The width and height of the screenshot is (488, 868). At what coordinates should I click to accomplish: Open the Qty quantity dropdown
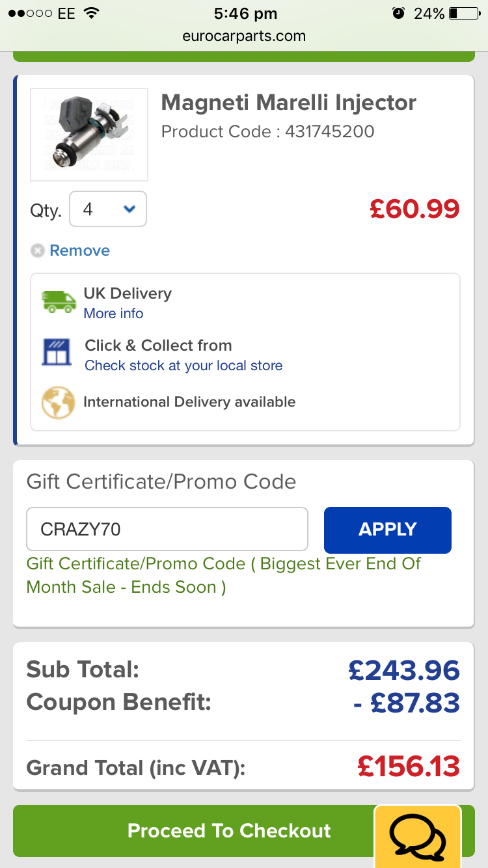[108, 209]
